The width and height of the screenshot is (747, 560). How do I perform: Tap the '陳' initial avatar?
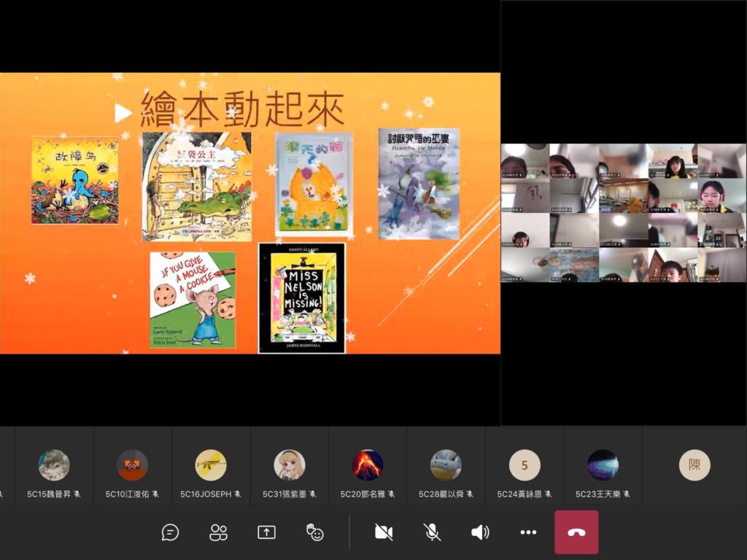(x=694, y=464)
